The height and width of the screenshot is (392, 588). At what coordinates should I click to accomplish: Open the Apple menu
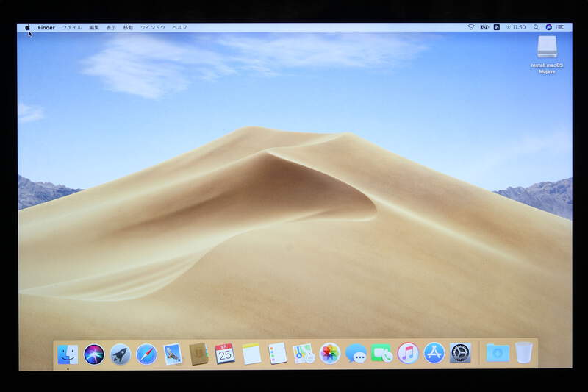(28, 27)
